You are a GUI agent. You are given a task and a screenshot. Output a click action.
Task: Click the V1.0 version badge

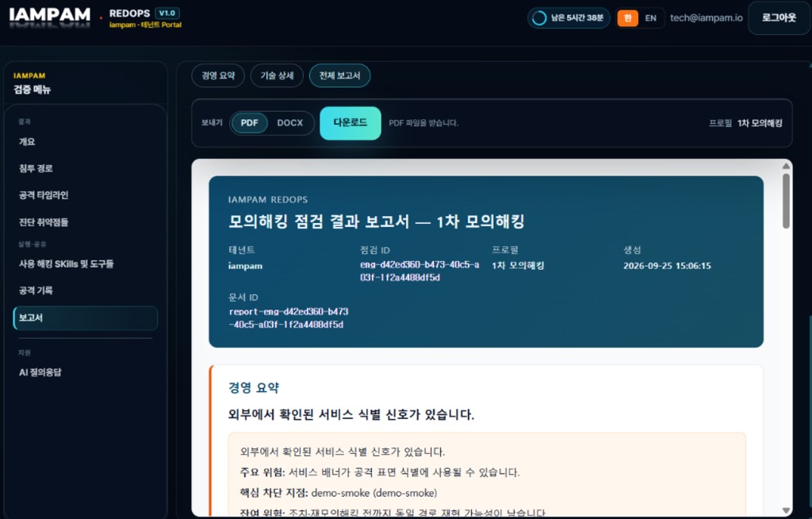[x=167, y=13]
